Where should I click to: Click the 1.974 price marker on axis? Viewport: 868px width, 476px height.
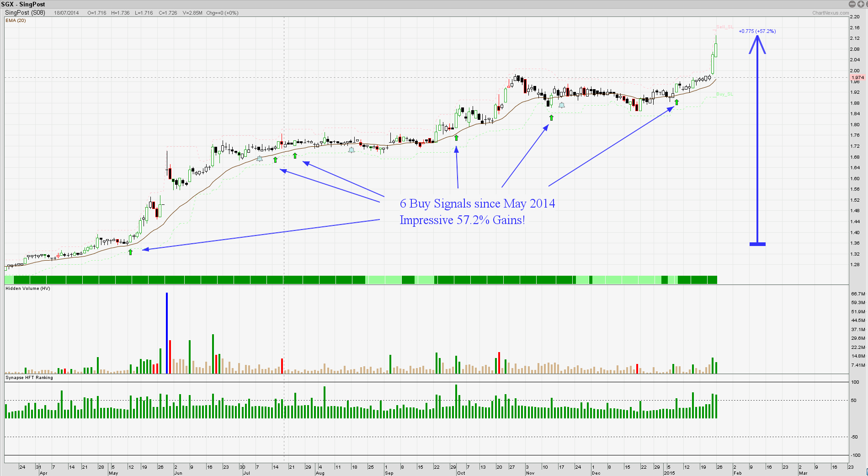857,78
